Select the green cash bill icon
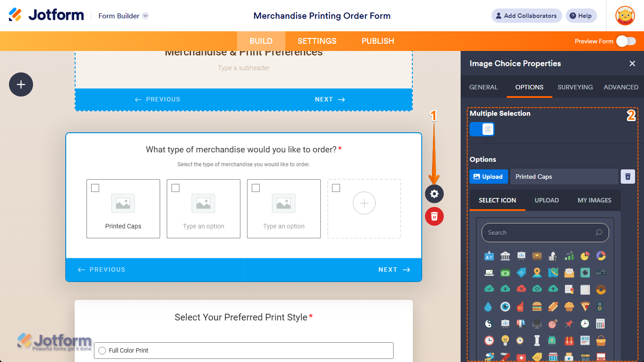The height and width of the screenshot is (362, 644). [505, 273]
